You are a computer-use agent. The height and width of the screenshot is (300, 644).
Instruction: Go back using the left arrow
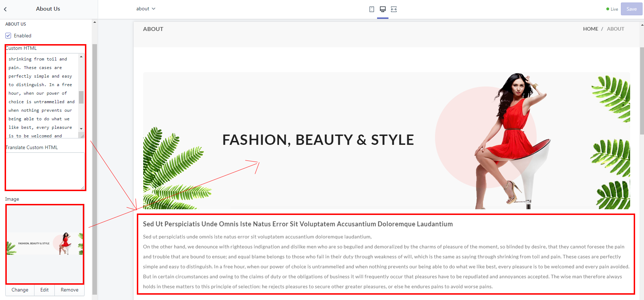coord(5,9)
